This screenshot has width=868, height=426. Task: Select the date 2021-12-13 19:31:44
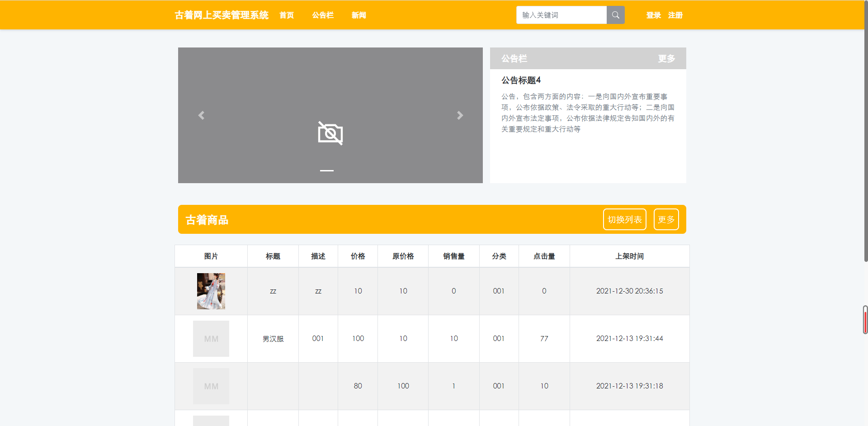[x=630, y=338]
